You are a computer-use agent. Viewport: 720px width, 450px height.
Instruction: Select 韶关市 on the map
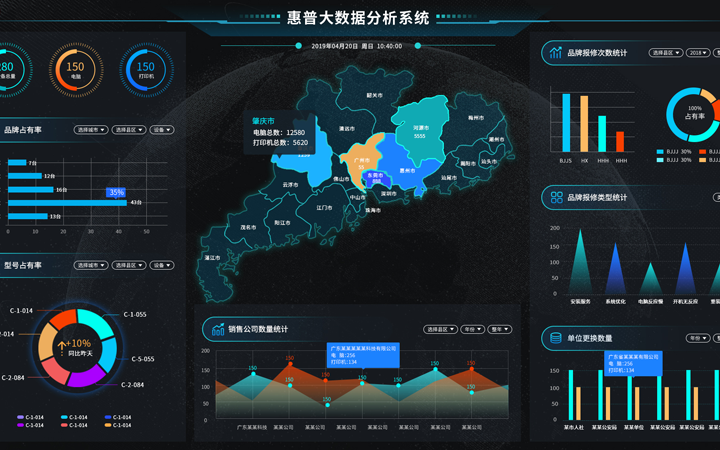(374, 95)
